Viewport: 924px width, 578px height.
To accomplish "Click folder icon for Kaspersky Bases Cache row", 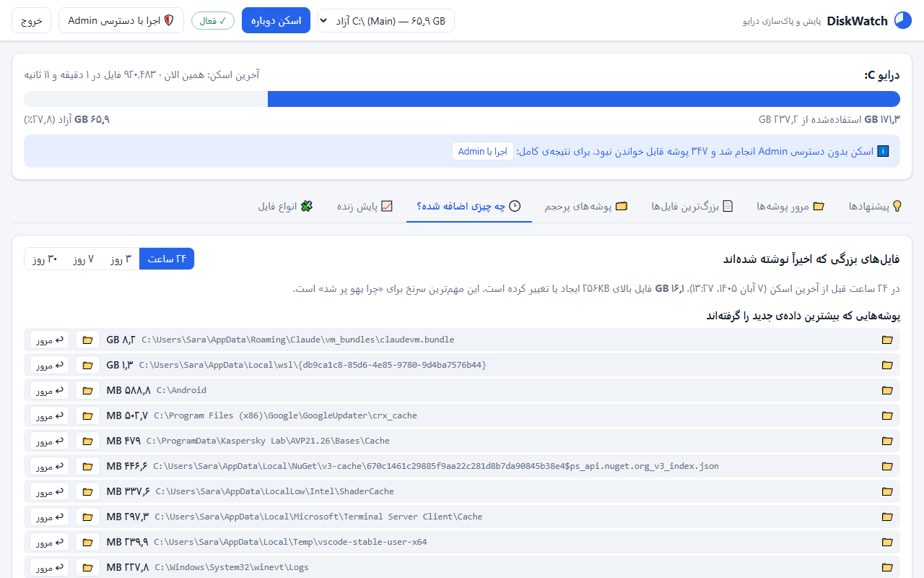I will pyautogui.click(x=87, y=441).
